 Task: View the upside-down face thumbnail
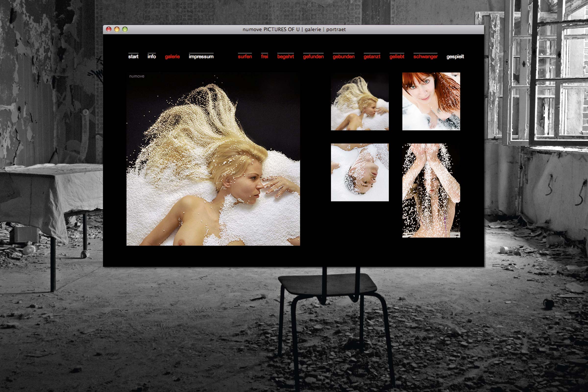pyautogui.click(x=360, y=172)
